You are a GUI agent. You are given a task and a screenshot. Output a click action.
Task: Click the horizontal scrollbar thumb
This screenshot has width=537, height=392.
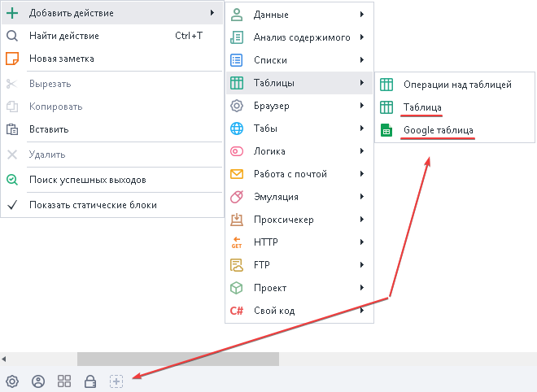[x=177, y=359]
